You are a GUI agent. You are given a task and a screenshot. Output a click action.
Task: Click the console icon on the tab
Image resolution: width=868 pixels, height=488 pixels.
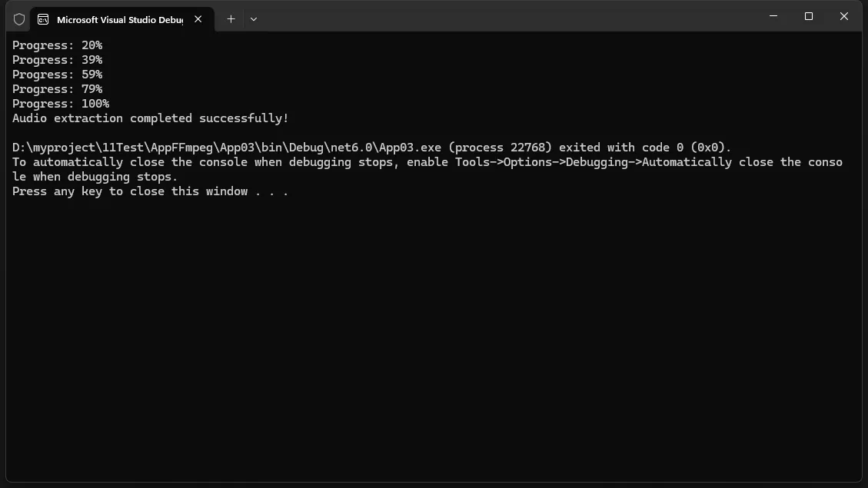click(43, 19)
